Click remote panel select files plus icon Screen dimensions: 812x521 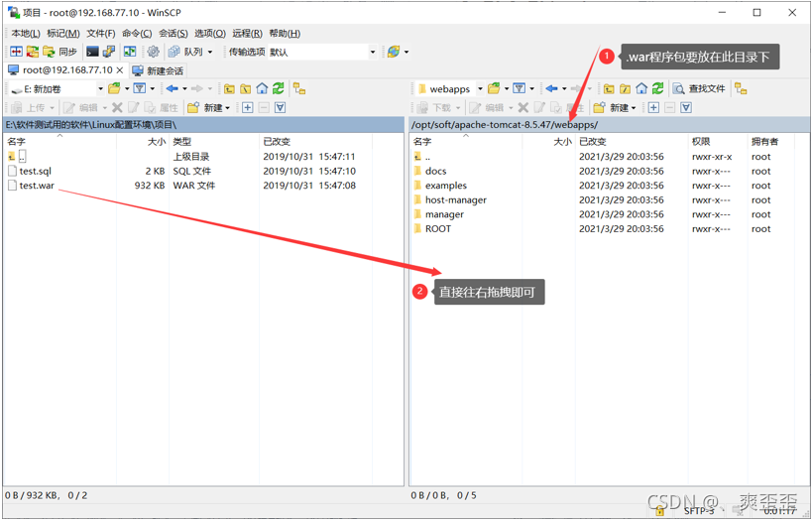click(x=653, y=108)
